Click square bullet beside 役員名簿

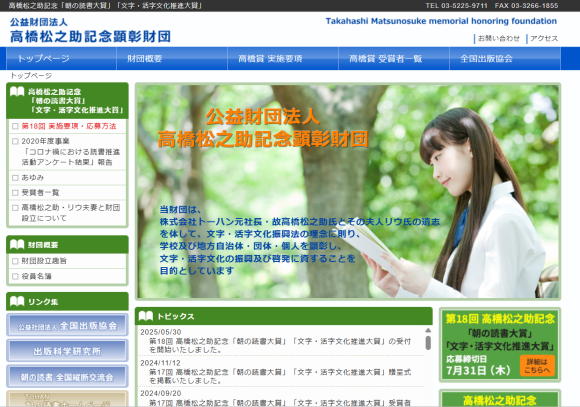click(x=15, y=276)
